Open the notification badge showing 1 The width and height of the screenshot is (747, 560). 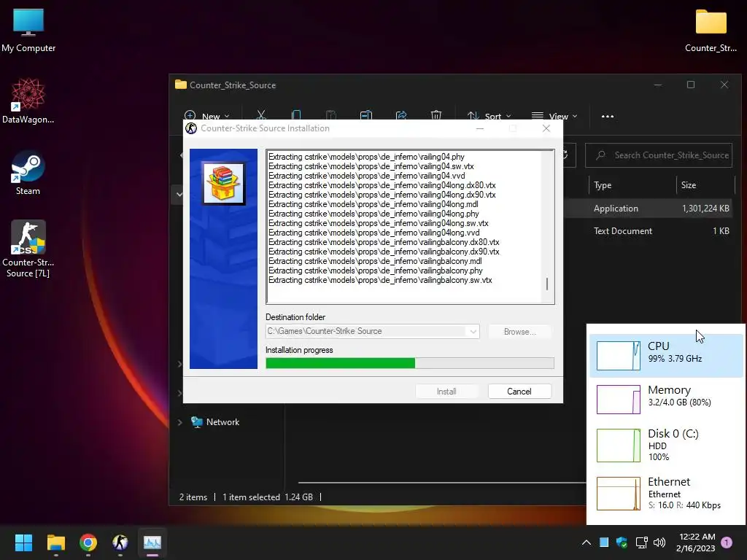point(727,542)
